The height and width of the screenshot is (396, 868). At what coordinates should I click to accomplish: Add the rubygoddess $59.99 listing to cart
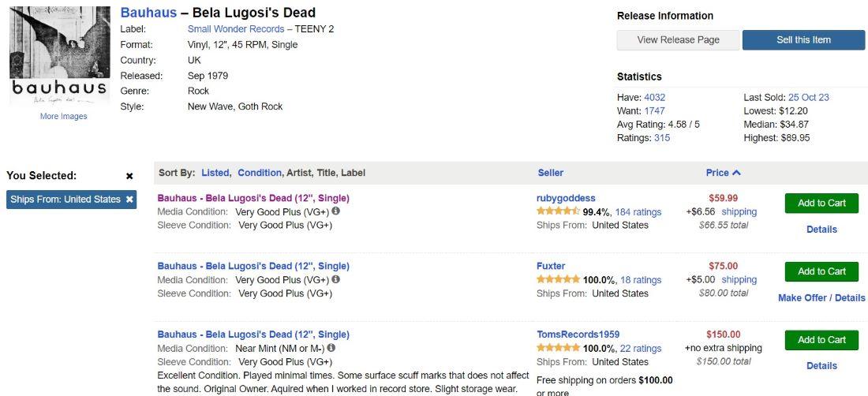point(821,203)
